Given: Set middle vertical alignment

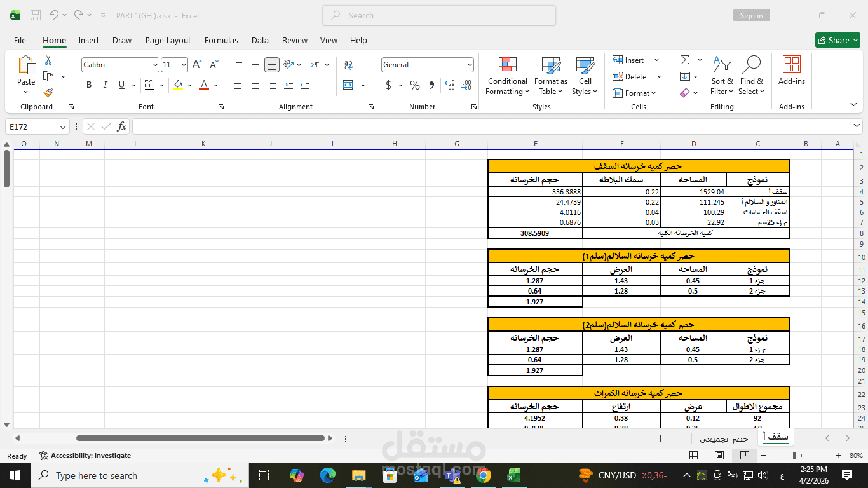Looking at the screenshot, I should [255, 64].
